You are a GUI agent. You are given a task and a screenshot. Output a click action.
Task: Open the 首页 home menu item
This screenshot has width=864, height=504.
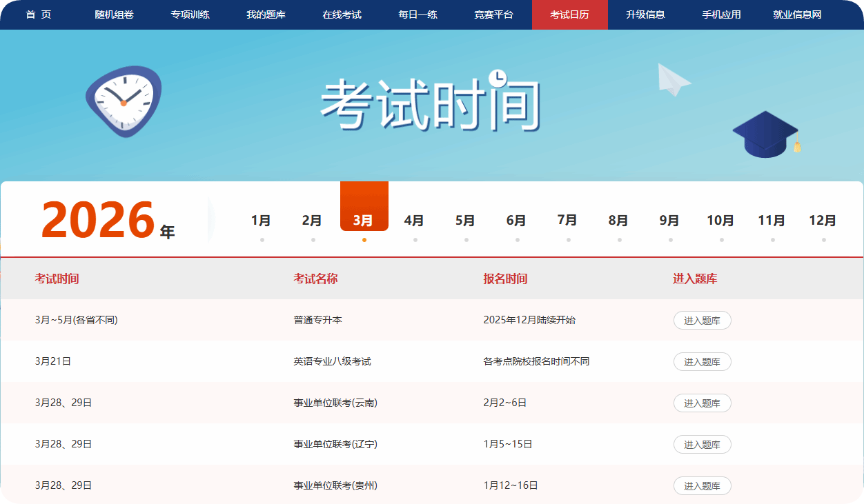[39, 14]
